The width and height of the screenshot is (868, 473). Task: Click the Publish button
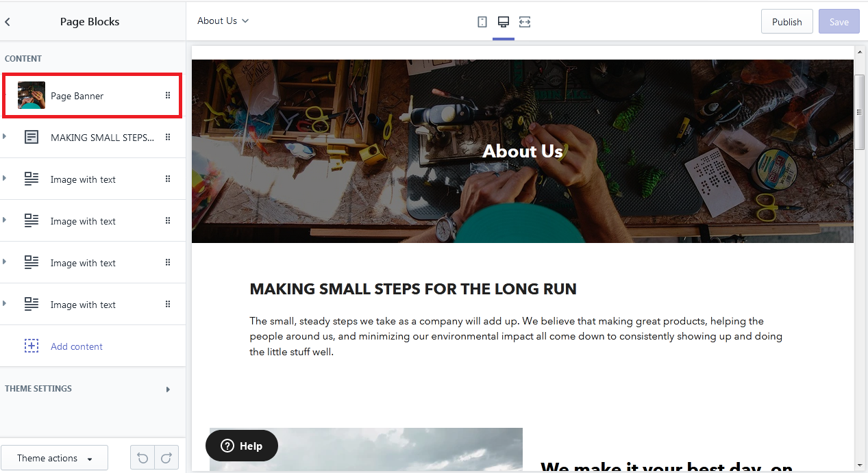[787, 22]
